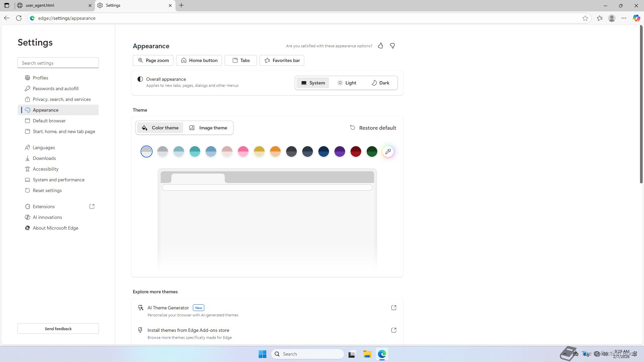Click the thumbs up feedback icon
This screenshot has height=362, width=644.
(380, 46)
